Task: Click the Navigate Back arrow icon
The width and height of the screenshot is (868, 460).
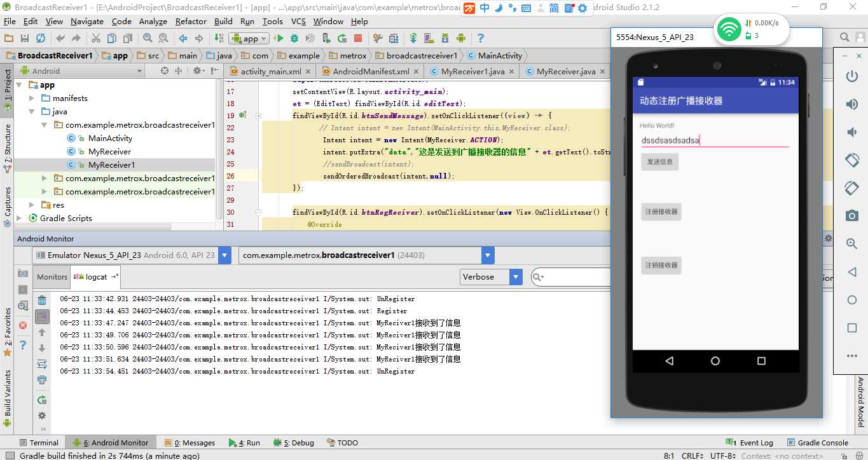Action: point(183,38)
